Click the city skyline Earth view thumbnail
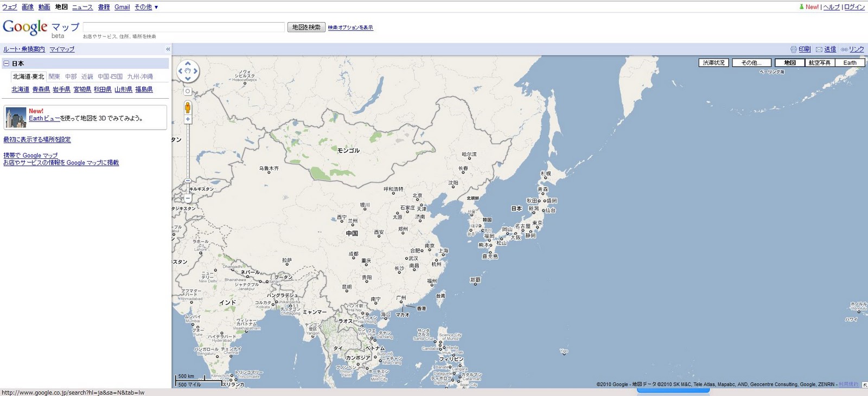 16,117
